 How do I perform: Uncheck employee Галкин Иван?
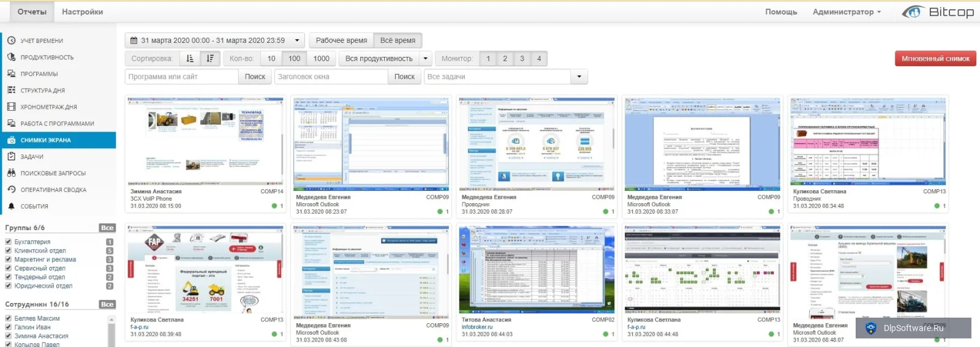[x=9, y=327]
